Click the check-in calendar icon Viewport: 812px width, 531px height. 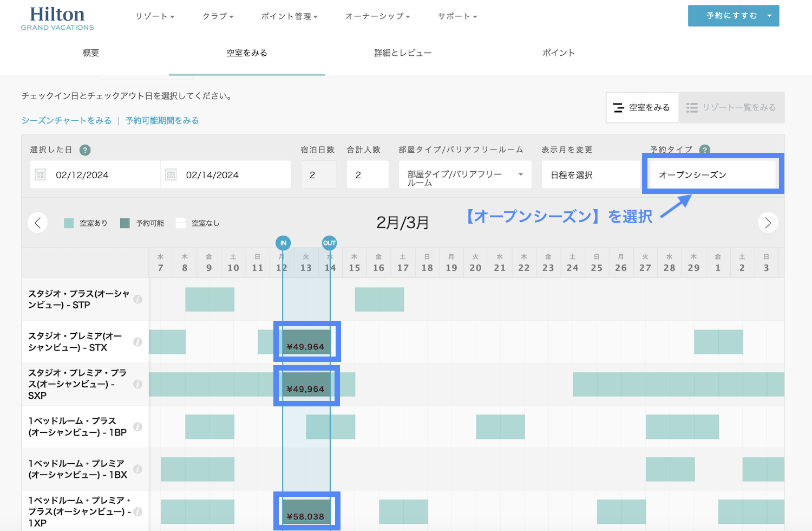[x=41, y=174]
